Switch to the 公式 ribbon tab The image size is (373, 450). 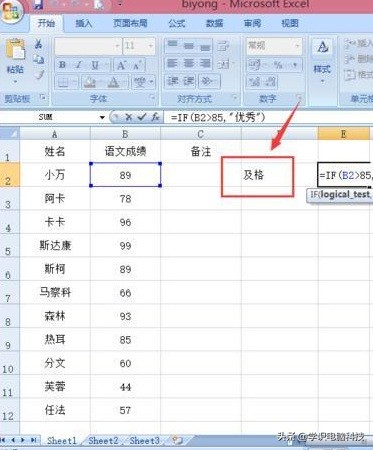click(176, 23)
